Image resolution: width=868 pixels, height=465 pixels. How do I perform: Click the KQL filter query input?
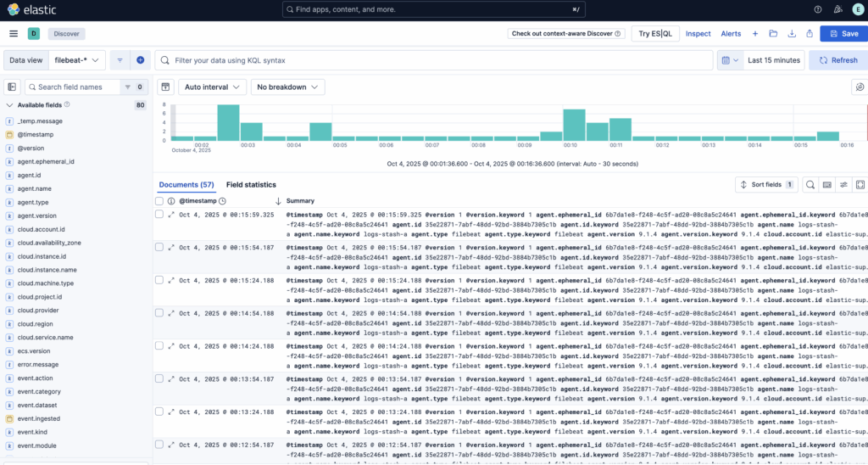432,60
